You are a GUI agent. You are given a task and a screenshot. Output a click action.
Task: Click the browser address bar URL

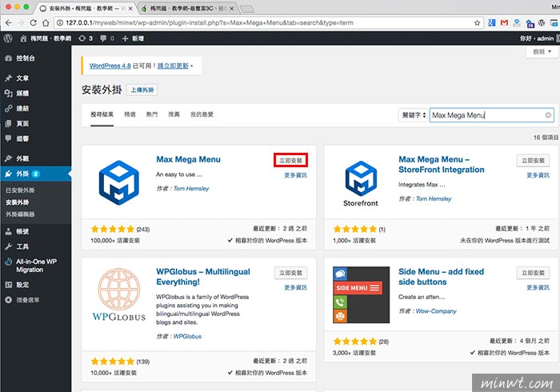pos(210,23)
